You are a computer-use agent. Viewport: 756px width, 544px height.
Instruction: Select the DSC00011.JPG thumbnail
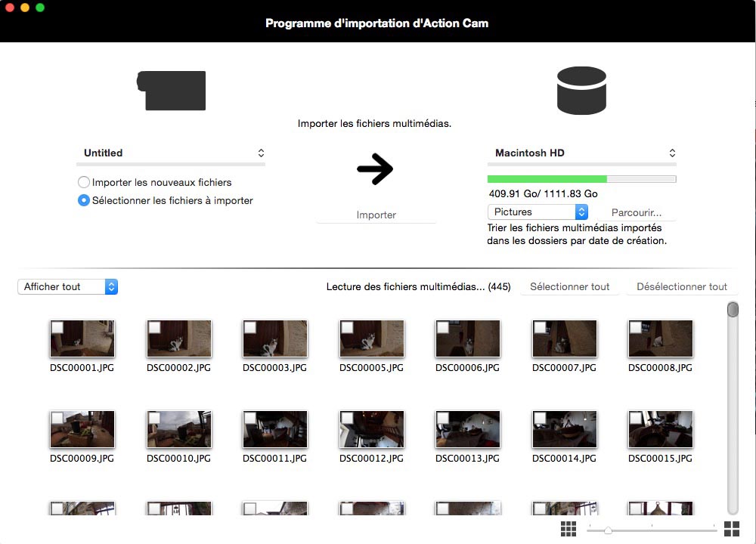[275, 429]
